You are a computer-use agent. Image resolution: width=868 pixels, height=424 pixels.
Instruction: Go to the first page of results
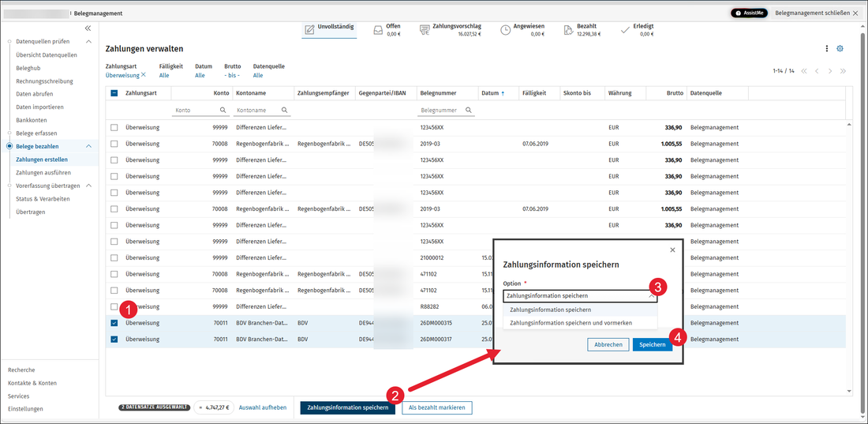click(804, 71)
